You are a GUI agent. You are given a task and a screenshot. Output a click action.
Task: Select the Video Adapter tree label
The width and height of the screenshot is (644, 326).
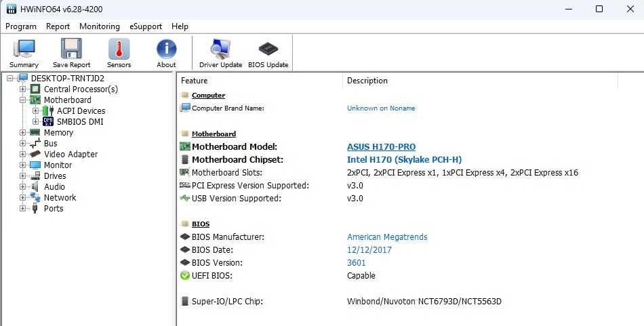[x=71, y=155]
